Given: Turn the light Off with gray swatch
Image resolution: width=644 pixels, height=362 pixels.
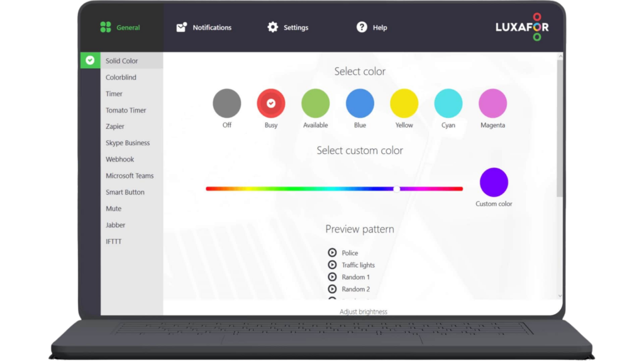Looking at the screenshot, I should 227,104.
